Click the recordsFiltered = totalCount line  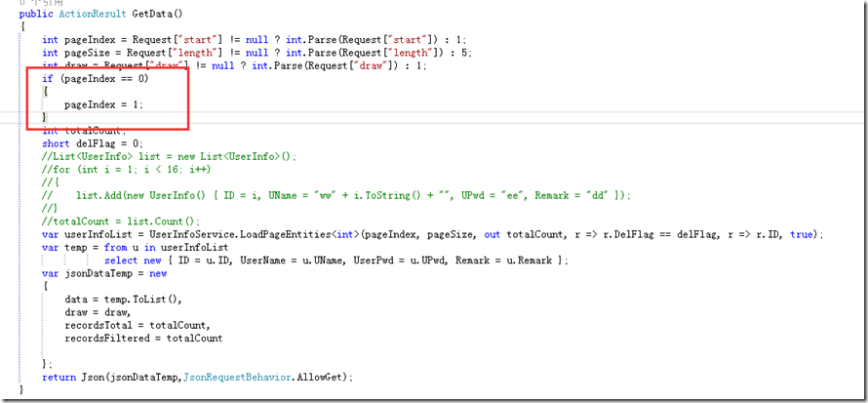coord(142,338)
